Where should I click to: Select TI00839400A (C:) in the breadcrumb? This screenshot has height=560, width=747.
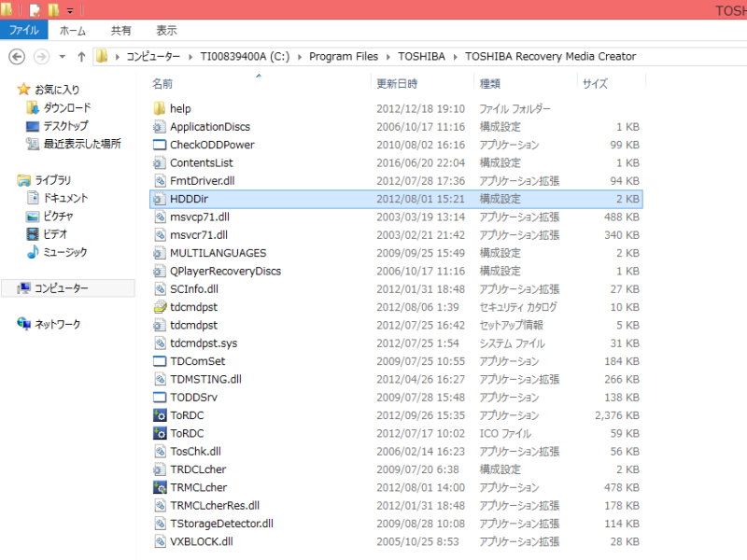tap(245, 57)
